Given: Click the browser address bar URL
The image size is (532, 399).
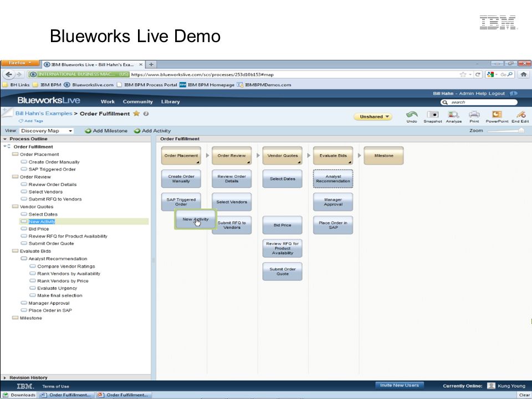Looking at the screenshot, I should click(x=202, y=74).
